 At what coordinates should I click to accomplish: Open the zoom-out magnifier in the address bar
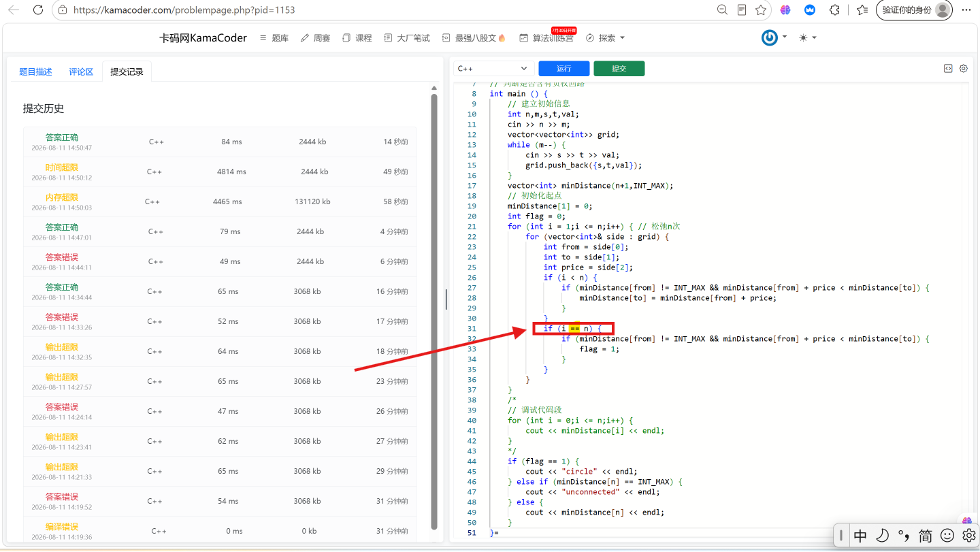point(722,10)
